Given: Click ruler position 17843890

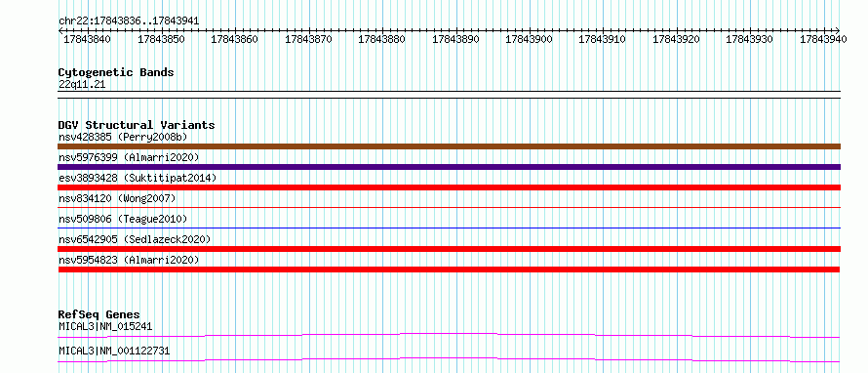Looking at the screenshot, I should (x=455, y=40).
